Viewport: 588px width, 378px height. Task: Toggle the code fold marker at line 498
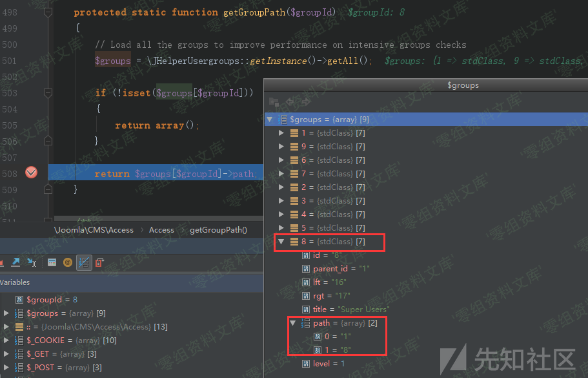(x=48, y=12)
